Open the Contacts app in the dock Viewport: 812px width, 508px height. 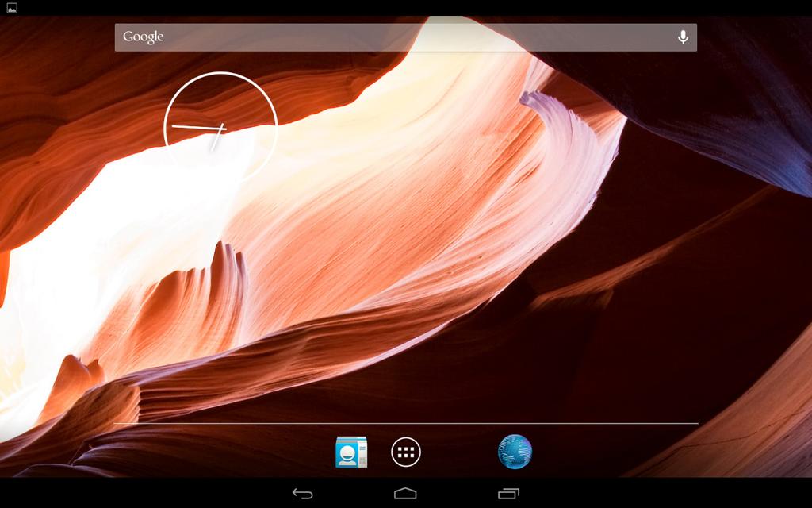tap(351, 452)
